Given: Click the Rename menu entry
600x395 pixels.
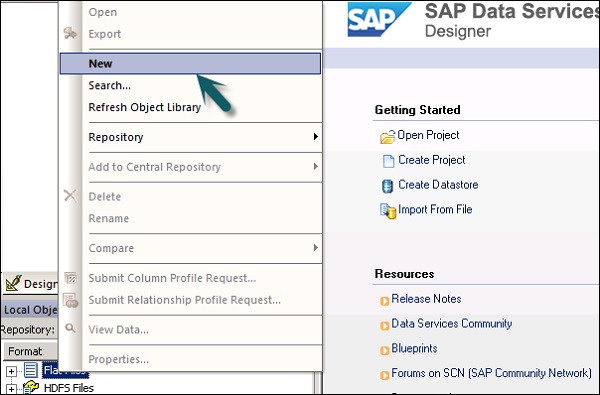Looking at the screenshot, I should click(109, 219).
